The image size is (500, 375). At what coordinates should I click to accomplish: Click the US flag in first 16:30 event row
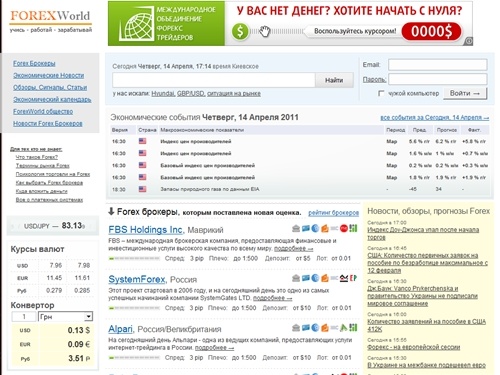[x=142, y=141]
